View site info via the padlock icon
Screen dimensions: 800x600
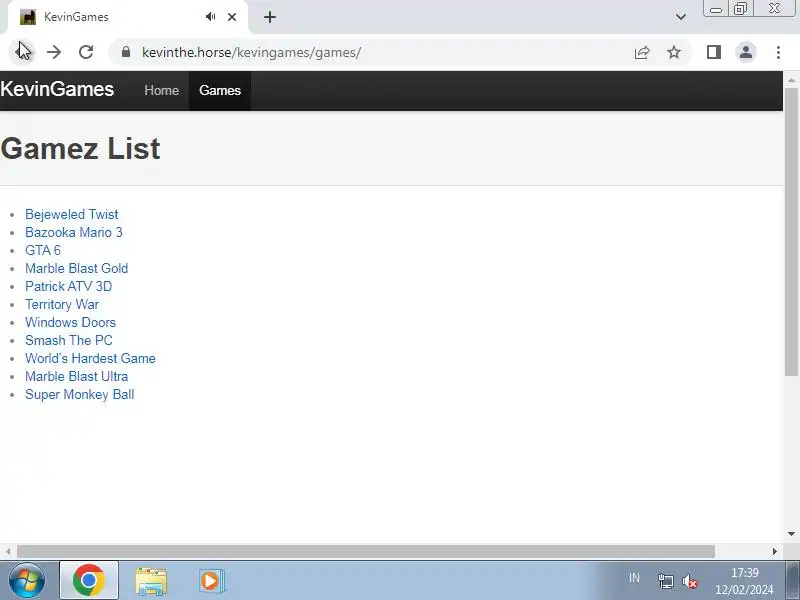[126, 52]
